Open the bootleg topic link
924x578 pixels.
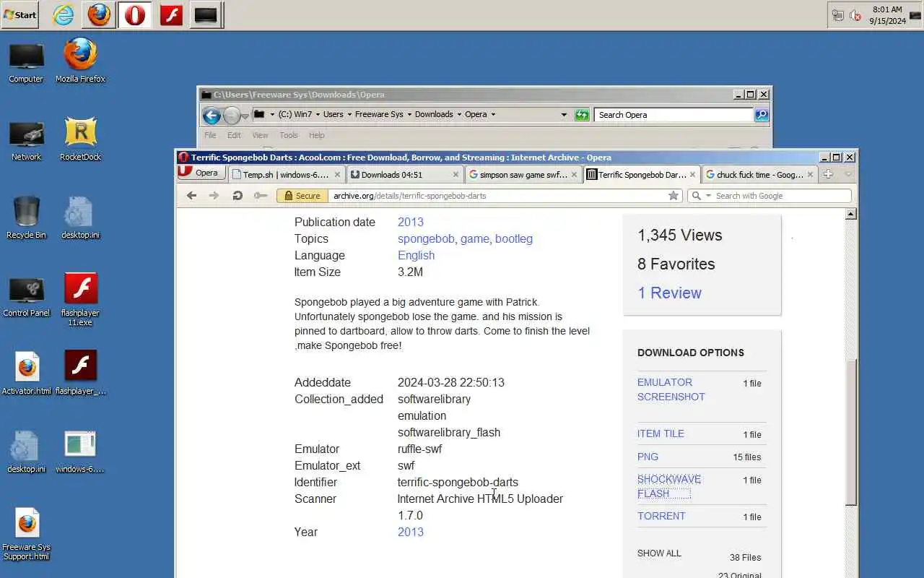tap(514, 238)
